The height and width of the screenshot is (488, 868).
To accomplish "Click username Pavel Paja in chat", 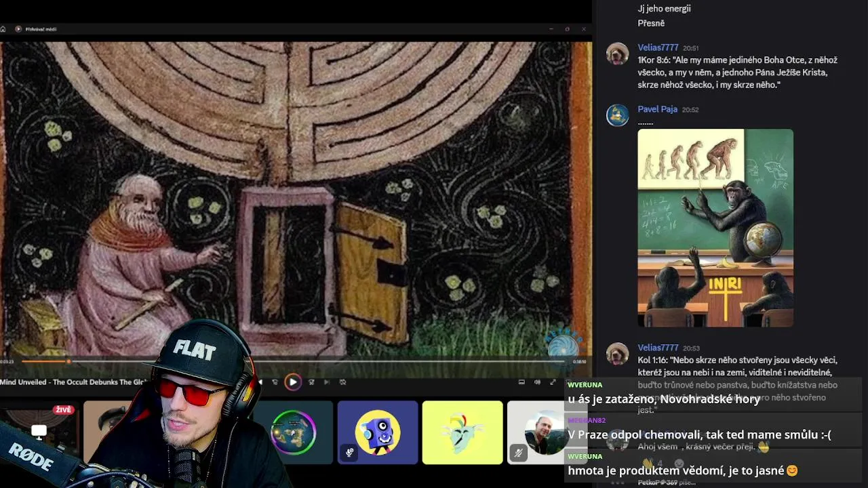I will pos(657,109).
